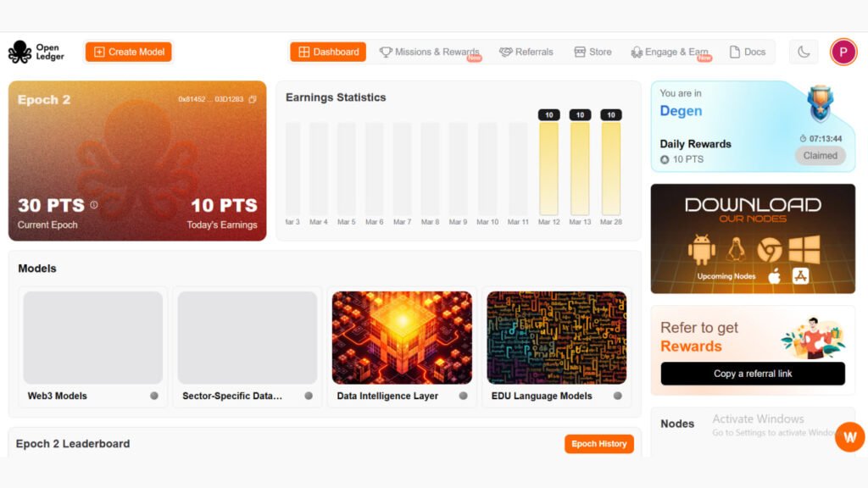
Task: Click the Epoch 2 Leaderboard heading
Action: click(73, 444)
